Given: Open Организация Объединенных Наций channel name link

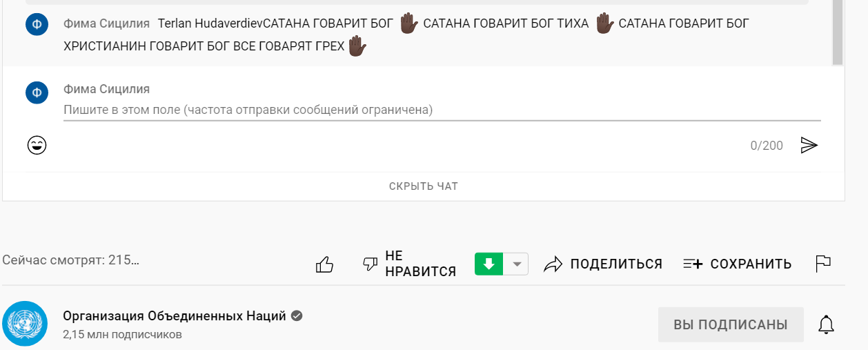Looking at the screenshot, I should [175, 316].
